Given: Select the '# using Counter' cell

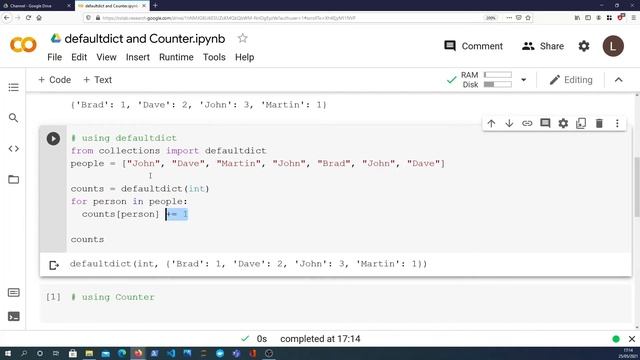Looking at the screenshot, I should 336,304.
